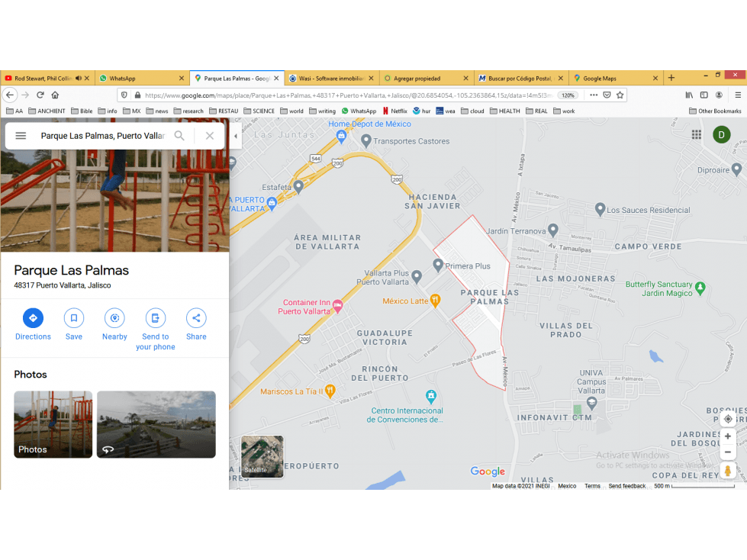Collapse the side panel arrow
747x560 pixels.
[236, 137]
